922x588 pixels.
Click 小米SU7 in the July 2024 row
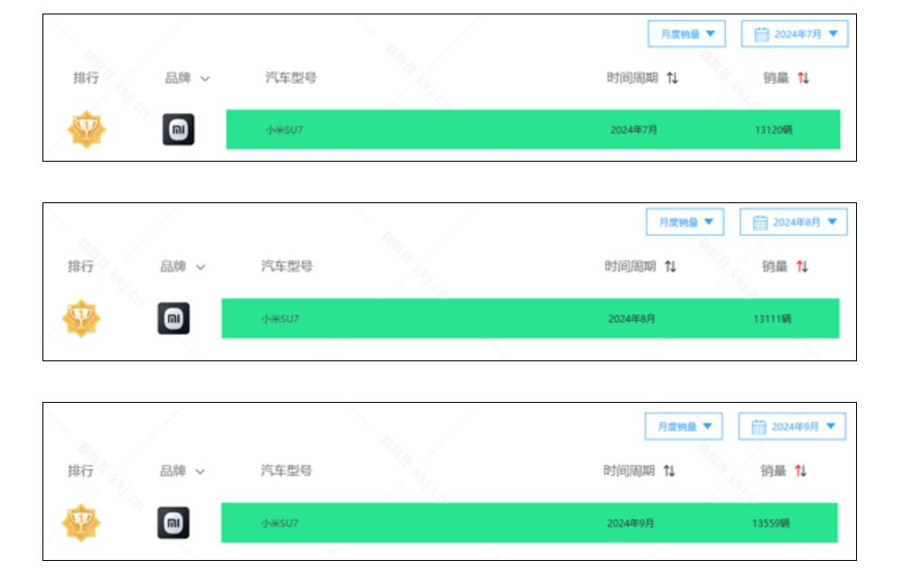[x=284, y=130]
